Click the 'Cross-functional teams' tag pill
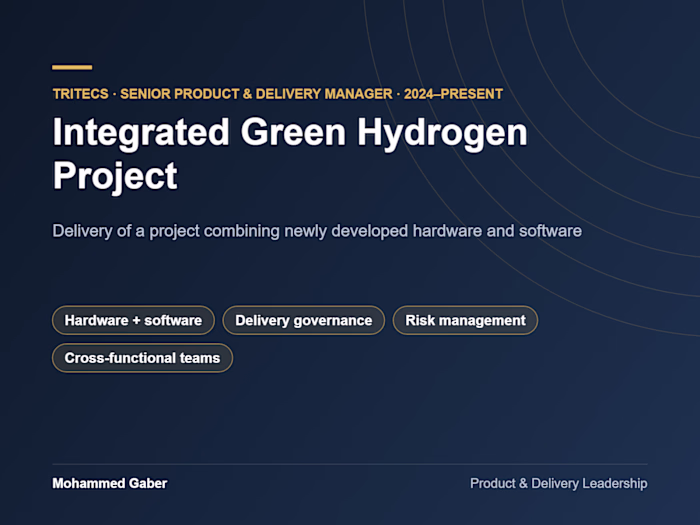This screenshot has width=700, height=525. 142,358
